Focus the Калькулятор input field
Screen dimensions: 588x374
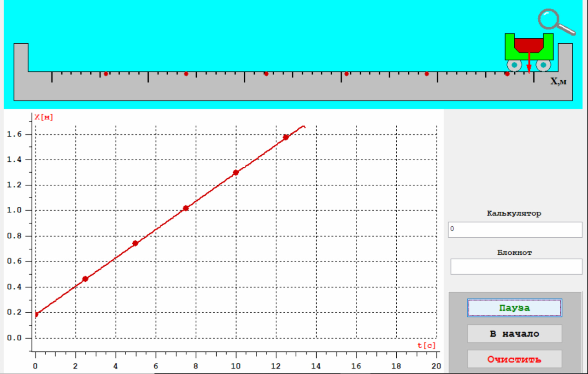(515, 229)
